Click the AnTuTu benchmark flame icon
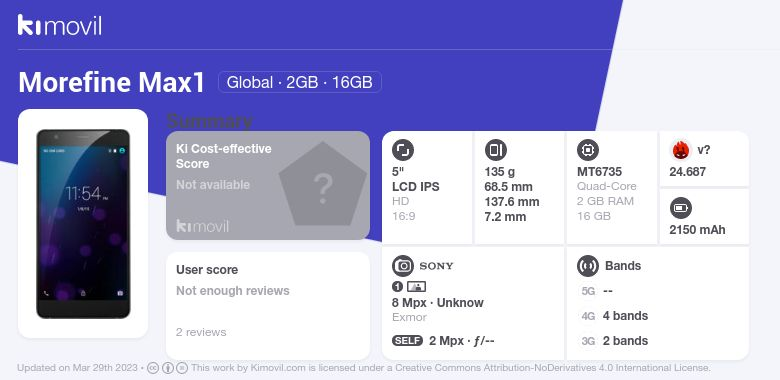This screenshot has width=780, height=380. (x=680, y=150)
